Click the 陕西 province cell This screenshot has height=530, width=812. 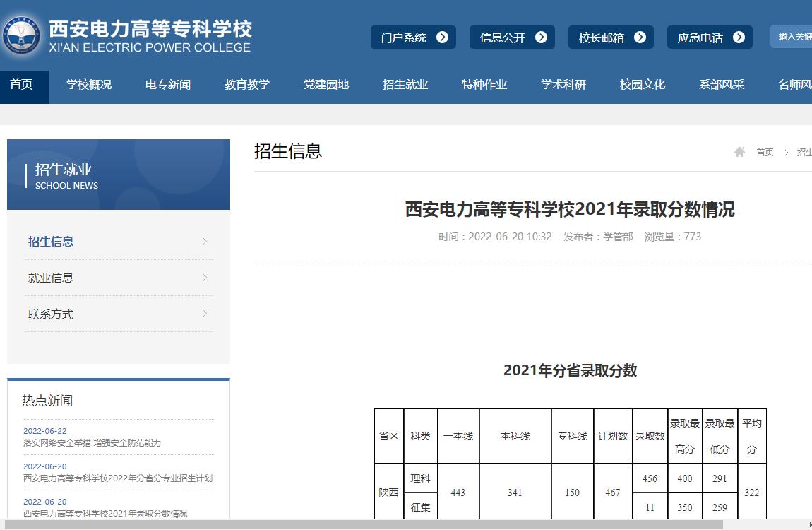[x=389, y=492]
